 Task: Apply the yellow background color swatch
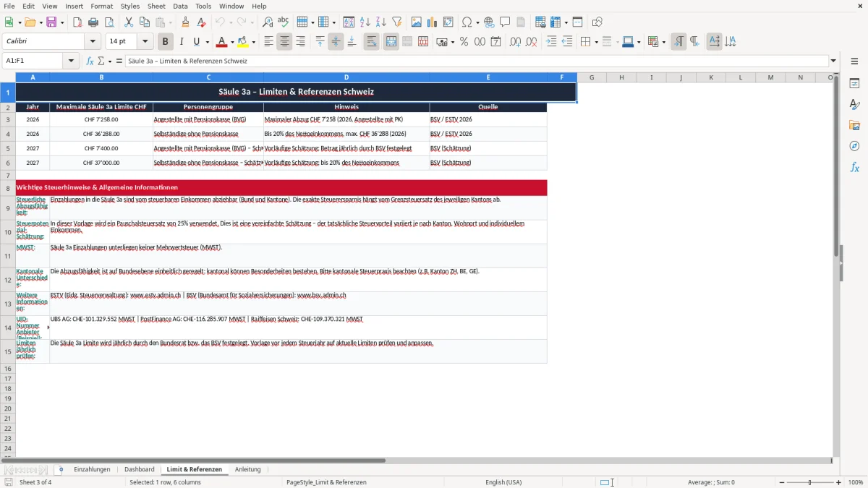pos(242,42)
